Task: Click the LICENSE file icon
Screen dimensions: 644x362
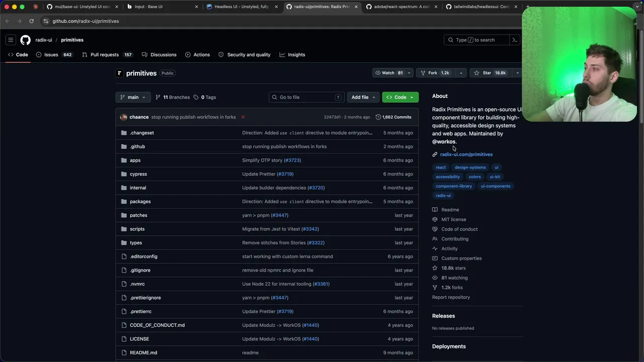Action: [x=124, y=339]
